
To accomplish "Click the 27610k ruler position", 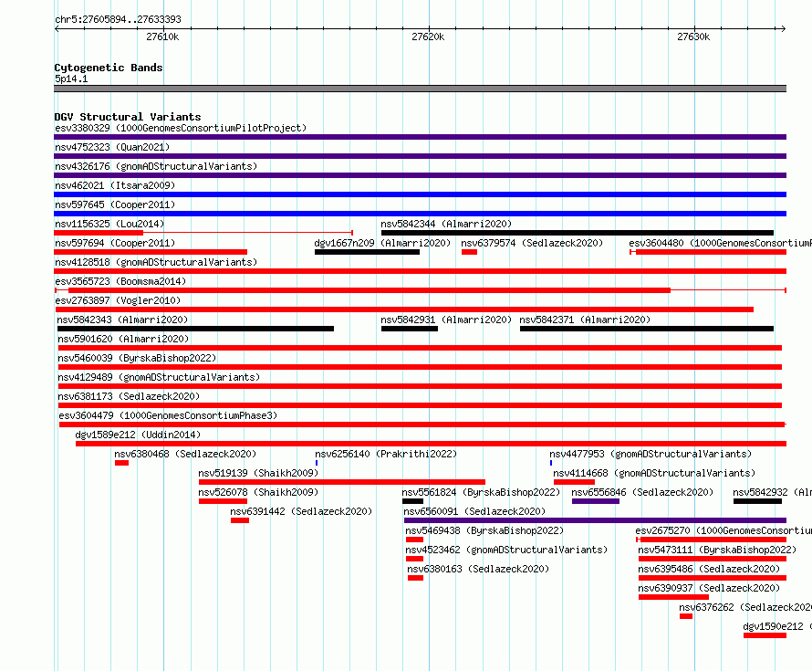I will 162,37.
